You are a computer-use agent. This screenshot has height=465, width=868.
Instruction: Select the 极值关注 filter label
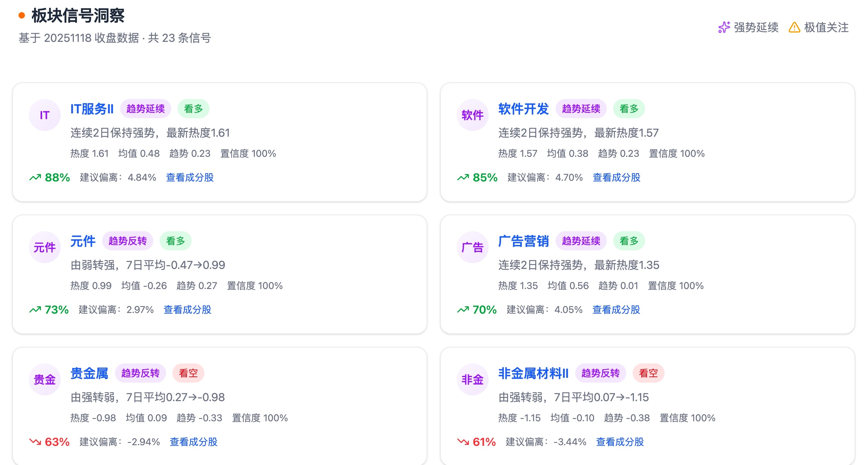click(x=826, y=27)
